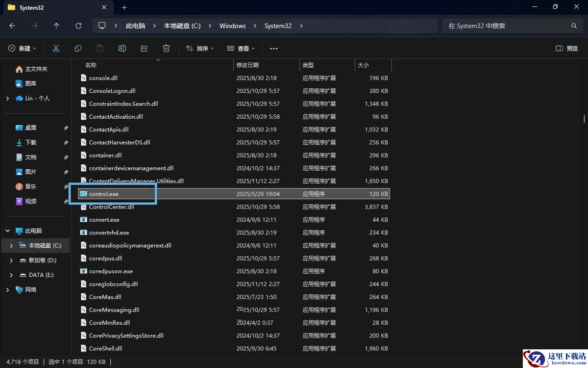
Task: Go up one directory level
Action: [56, 26]
